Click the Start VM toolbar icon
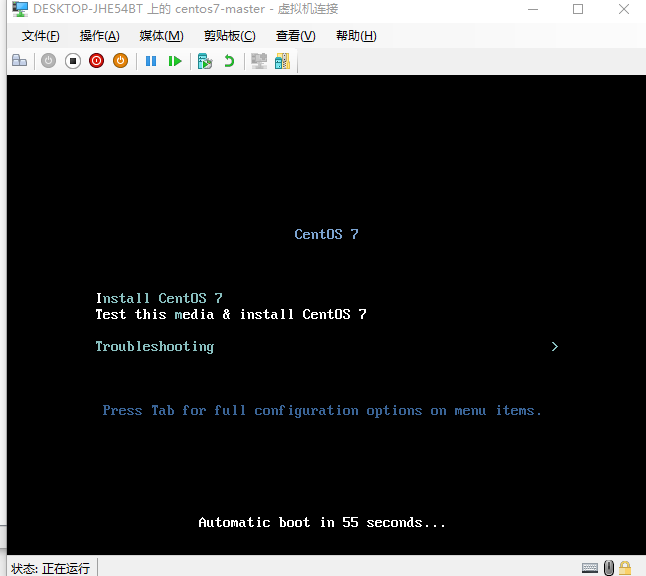The width and height of the screenshot is (646, 576). (x=48, y=61)
